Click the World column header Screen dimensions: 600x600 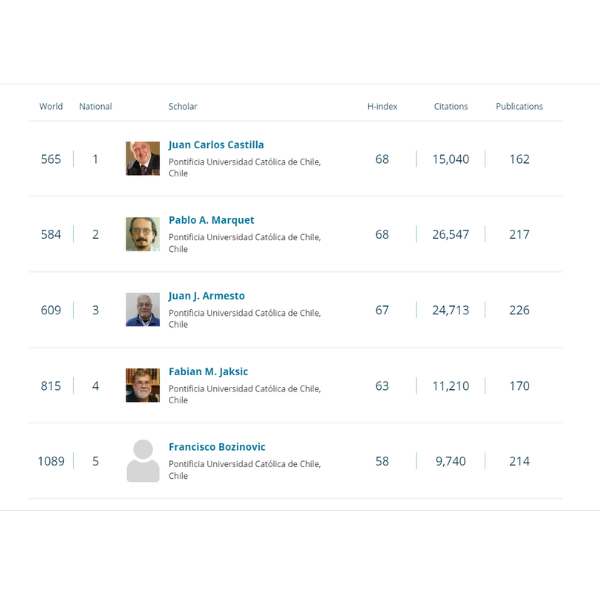(x=51, y=106)
